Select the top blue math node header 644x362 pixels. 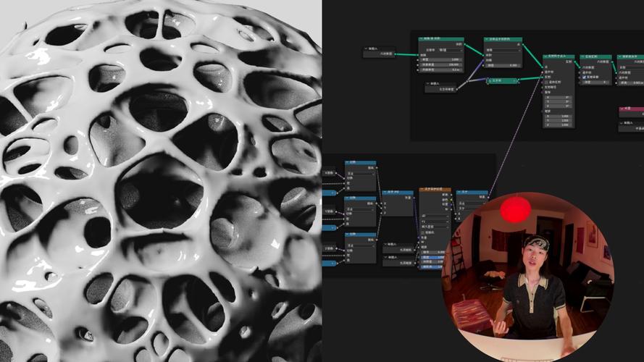[361, 162]
